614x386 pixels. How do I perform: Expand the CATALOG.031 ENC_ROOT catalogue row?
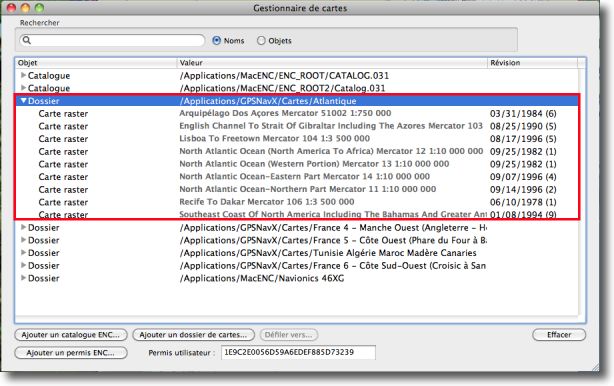[x=23, y=75]
